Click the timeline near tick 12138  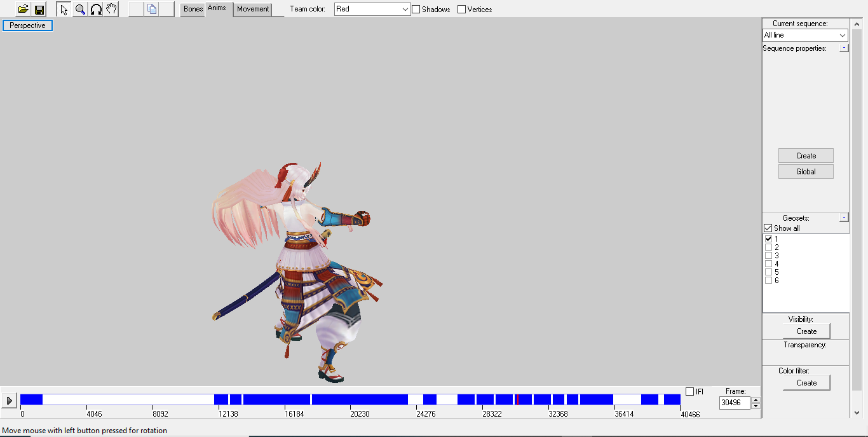click(218, 399)
